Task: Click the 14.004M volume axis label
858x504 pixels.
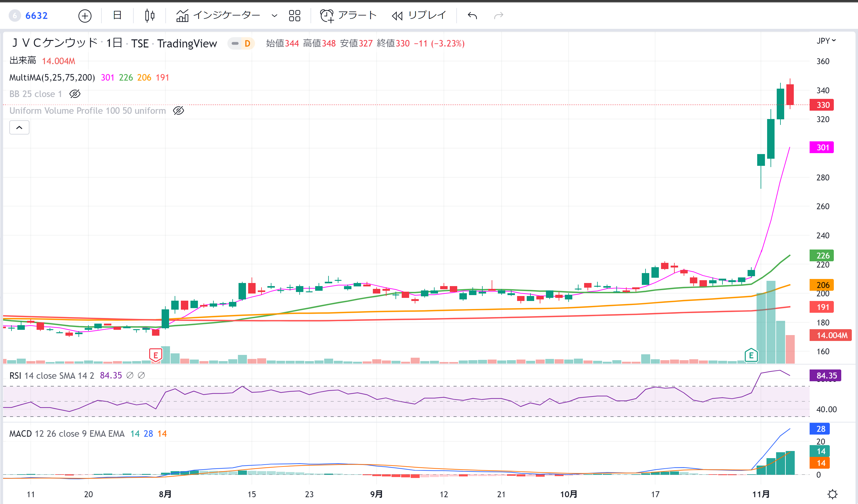Action: click(830, 335)
